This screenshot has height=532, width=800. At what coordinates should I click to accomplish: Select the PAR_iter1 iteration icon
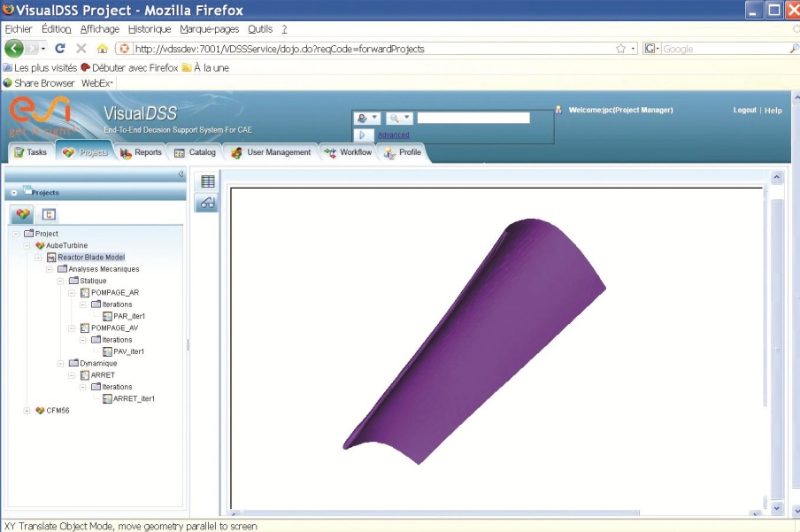(x=107, y=317)
